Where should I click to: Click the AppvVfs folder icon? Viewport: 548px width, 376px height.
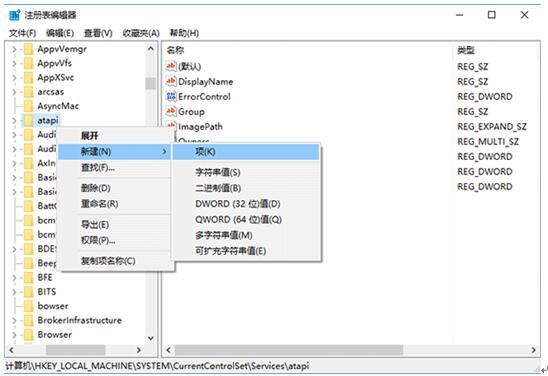[x=28, y=64]
